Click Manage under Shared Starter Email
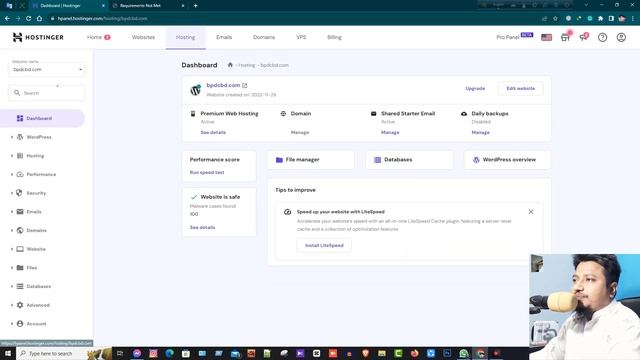The image size is (640, 360). click(x=390, y=133)
